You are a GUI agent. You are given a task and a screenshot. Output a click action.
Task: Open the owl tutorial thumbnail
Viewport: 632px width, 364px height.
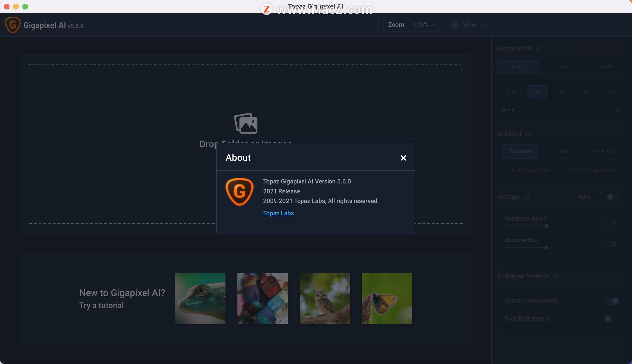point(325,298)
